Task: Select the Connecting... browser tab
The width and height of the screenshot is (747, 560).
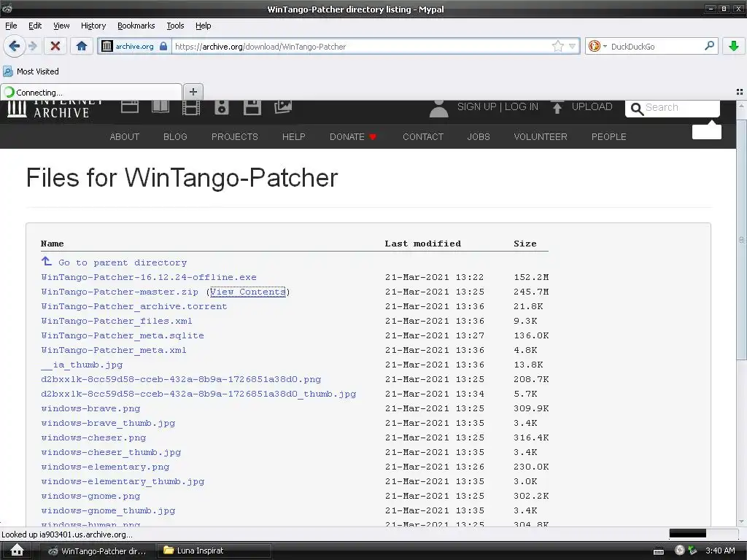Action: pos(91,93)
